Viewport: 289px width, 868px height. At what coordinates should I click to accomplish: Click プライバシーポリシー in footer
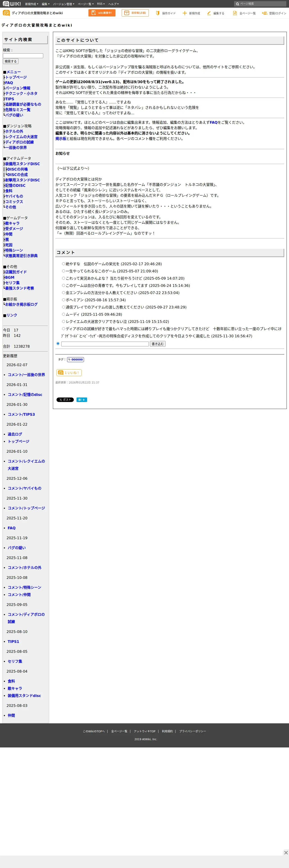(192, 731)
